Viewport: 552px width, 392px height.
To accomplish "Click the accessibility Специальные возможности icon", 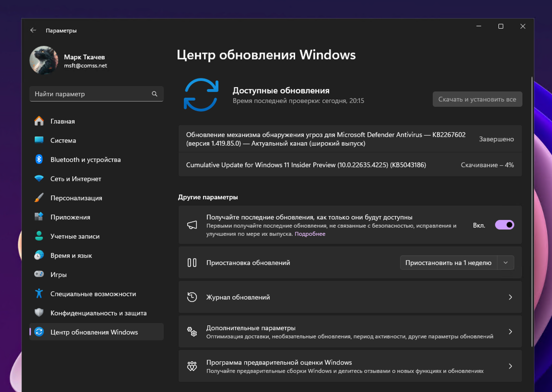I will (x=39, y=293).
